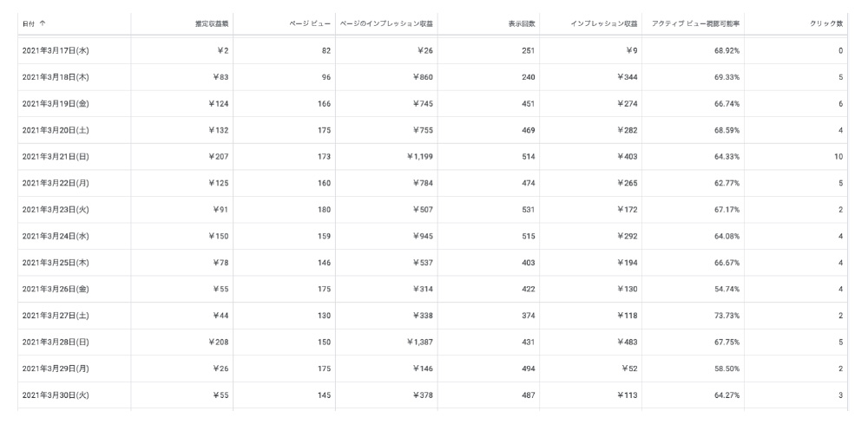Click the ¥208 estimated earnings cell
The height and width of the screenshot is (424, 868).
pyautogui.click(x=220, y=342)
